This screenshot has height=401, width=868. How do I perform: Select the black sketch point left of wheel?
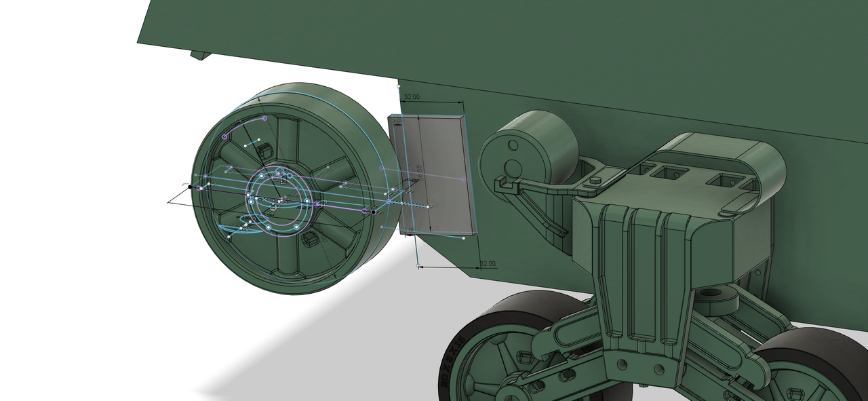(x=190, y=187)
